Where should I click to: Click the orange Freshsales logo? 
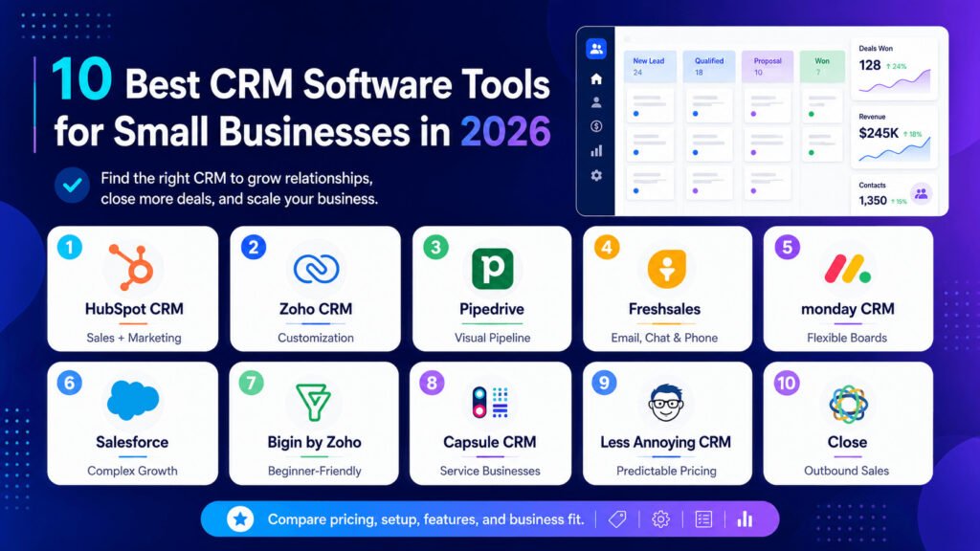tap(666, 269)
